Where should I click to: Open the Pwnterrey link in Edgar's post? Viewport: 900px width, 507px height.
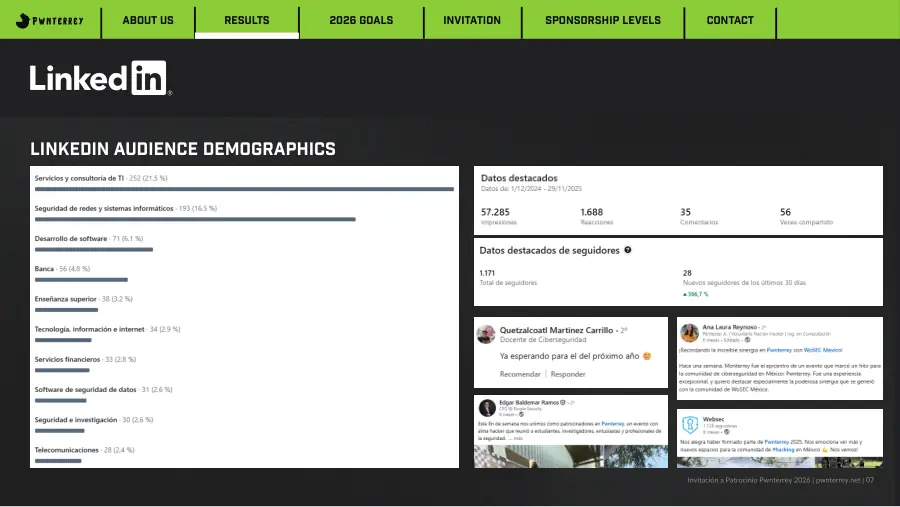pyautogui.click(x=612, y=424)
